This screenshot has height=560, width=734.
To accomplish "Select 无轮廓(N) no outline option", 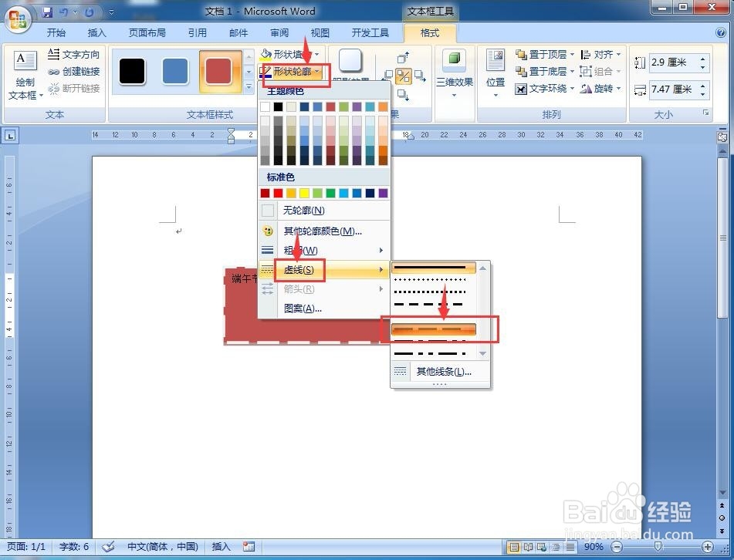I will [323, 211].
